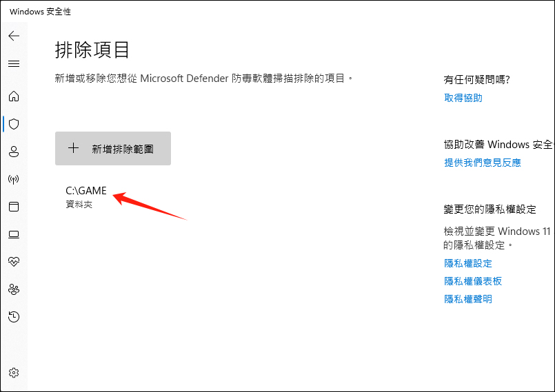Open the 隱私權設定 link
Image resolution: width=555 pixels, height=392 pixels.
click(468, 264)
